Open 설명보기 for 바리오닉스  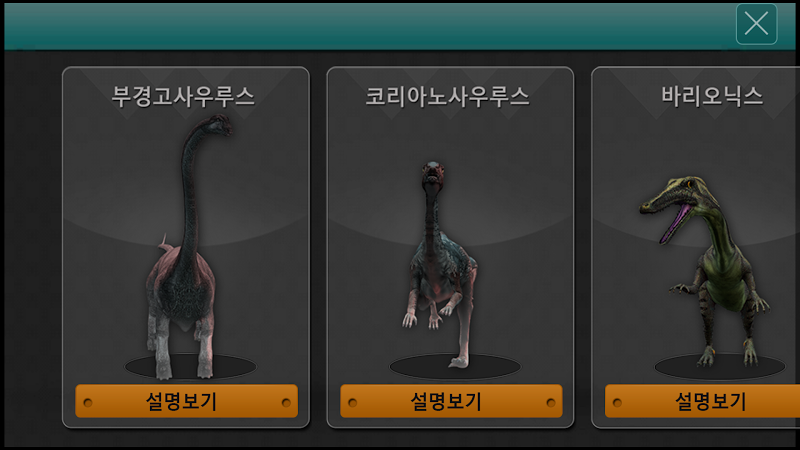point(703,401)
